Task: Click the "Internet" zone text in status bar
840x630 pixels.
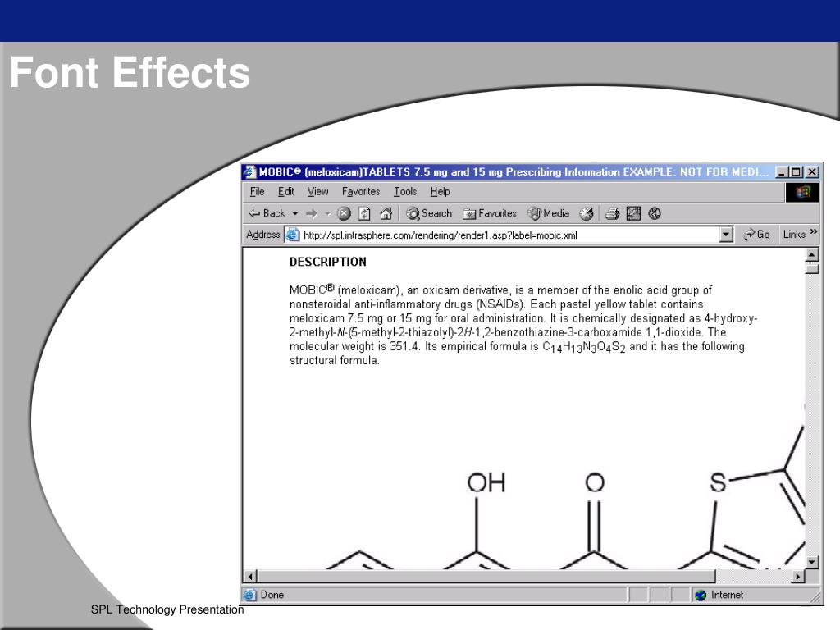Action: coord(727,595)
